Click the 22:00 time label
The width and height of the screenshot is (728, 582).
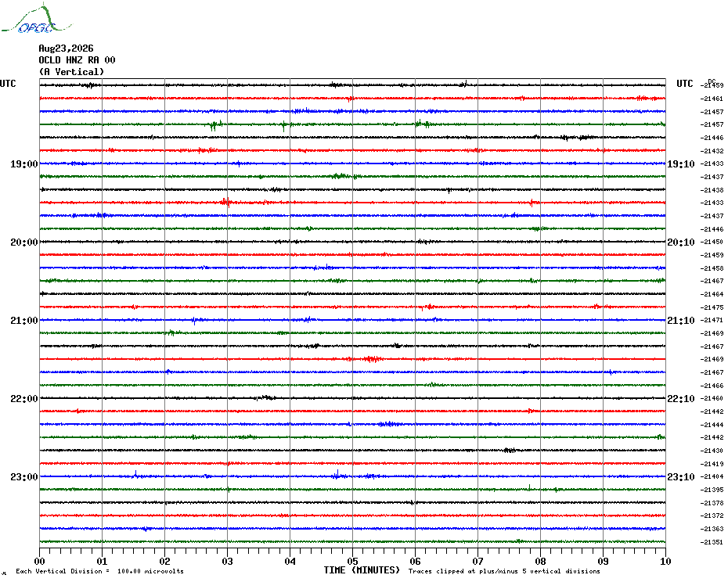coord(24,399)
